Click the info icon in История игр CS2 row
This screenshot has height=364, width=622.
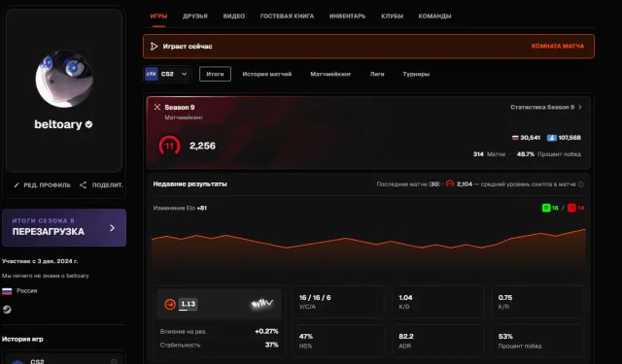pyautogui.click(x=114, y=361)
